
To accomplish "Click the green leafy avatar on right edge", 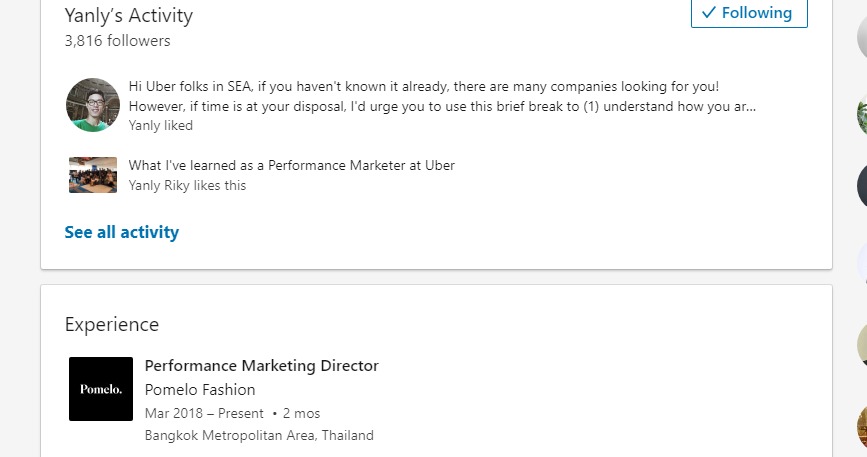I will pyautogui.click(x=863, y=115).
